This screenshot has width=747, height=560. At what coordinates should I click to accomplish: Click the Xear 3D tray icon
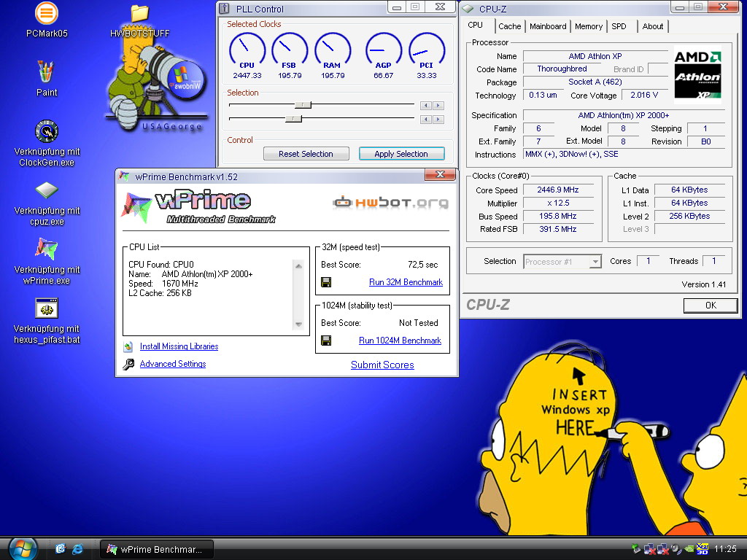pyautogui.click(x=703, y=549)
